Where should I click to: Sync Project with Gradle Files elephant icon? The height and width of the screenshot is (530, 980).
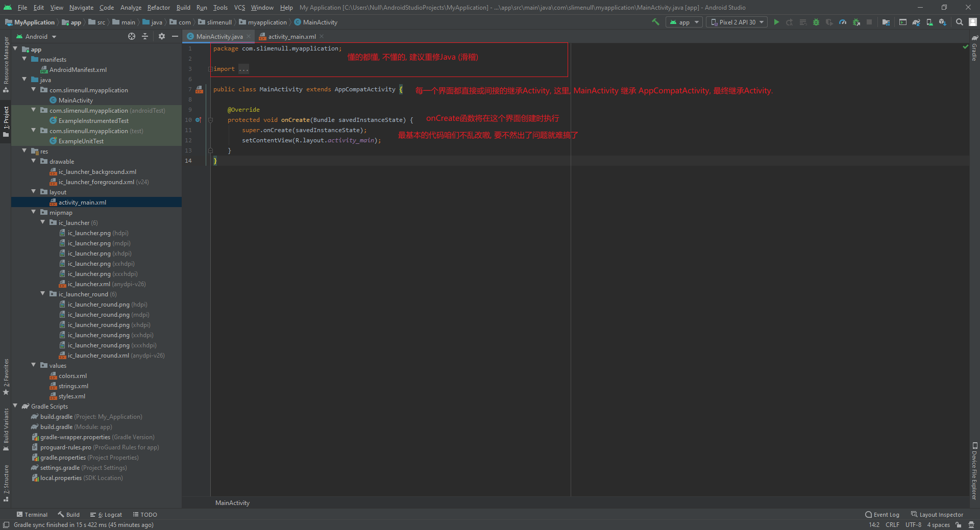point(916,22)
